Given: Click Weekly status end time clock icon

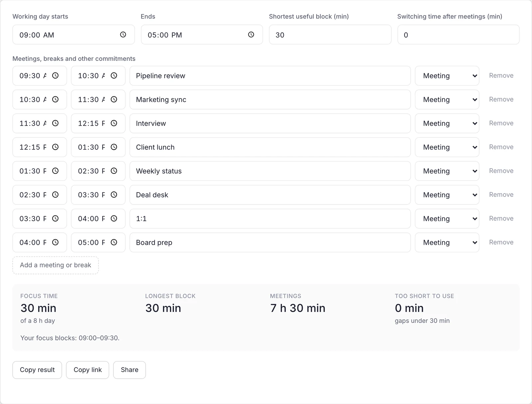Looking at the screenshot, I should coord(114,171).
